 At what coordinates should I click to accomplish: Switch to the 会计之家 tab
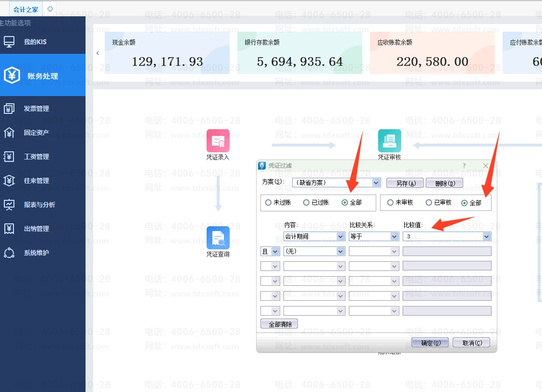[x=26, y=9]
